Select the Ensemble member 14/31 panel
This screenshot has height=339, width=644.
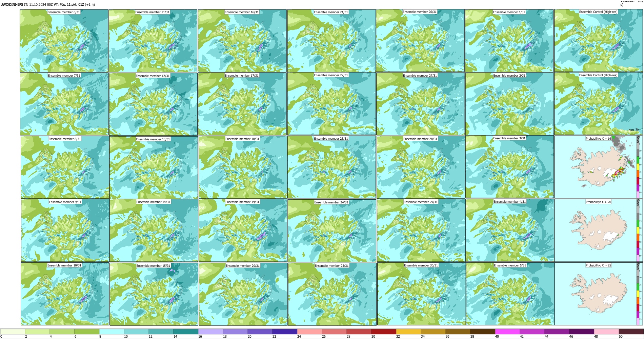[154, 230]
